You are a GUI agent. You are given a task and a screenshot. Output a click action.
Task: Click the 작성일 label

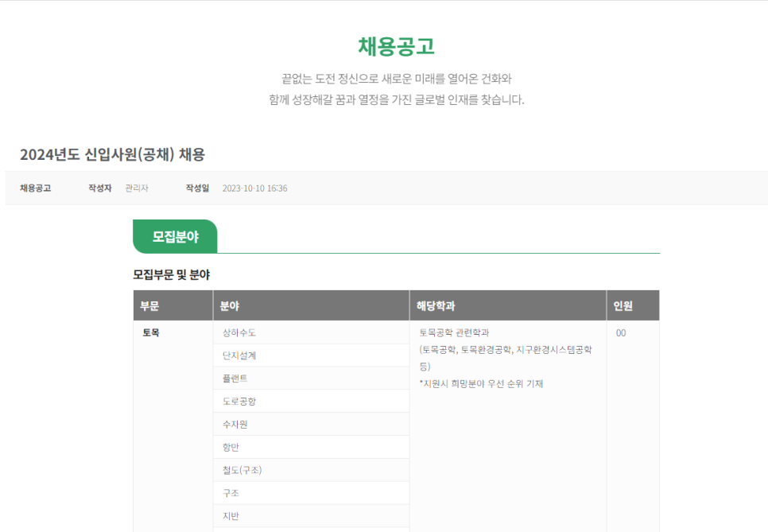point(197,188)
